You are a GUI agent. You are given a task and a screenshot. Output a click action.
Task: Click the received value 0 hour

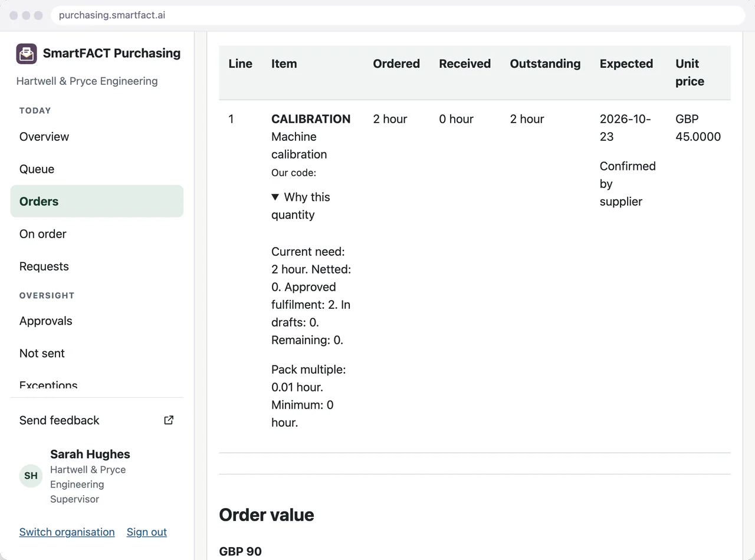(x=456, y=119)
